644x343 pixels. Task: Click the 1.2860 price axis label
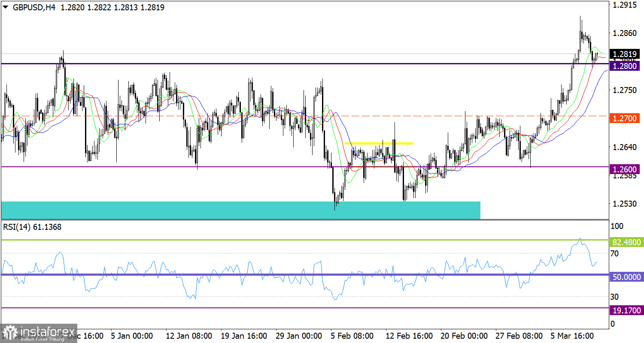click(x=625, y=33)
